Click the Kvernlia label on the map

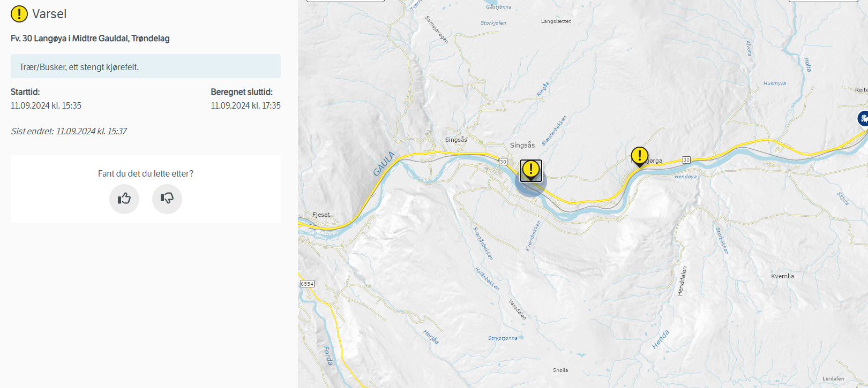tap(782, 276)
